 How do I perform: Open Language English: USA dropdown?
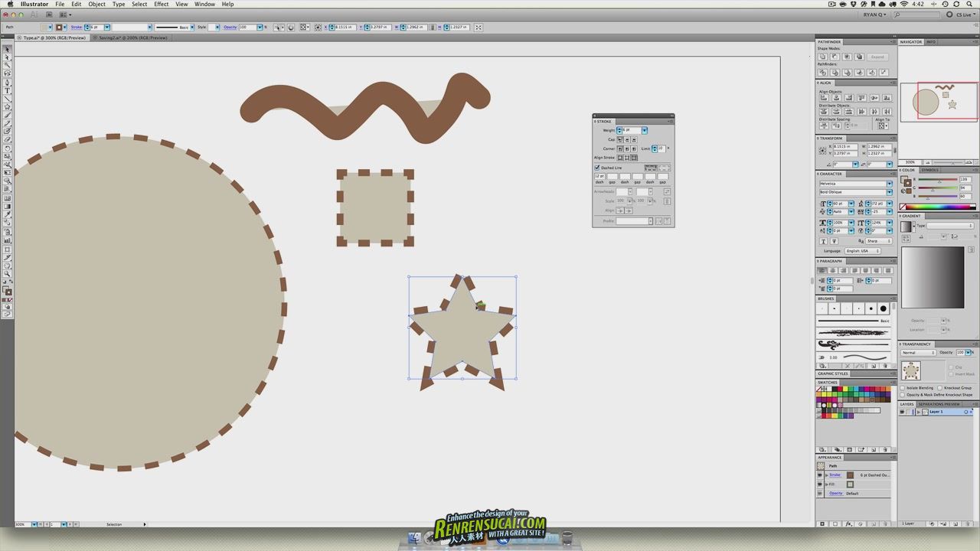click(x=863, y=251)
